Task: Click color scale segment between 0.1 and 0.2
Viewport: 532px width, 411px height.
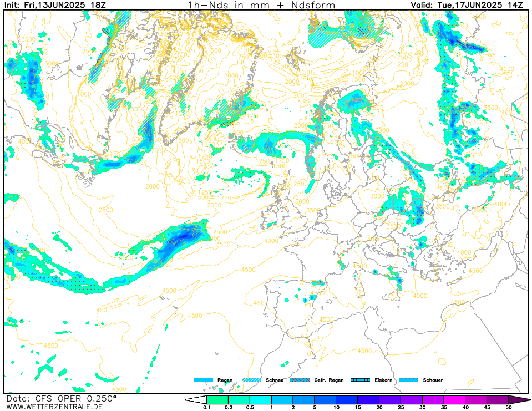Action: pyautogui.click(x=217, y=400)
